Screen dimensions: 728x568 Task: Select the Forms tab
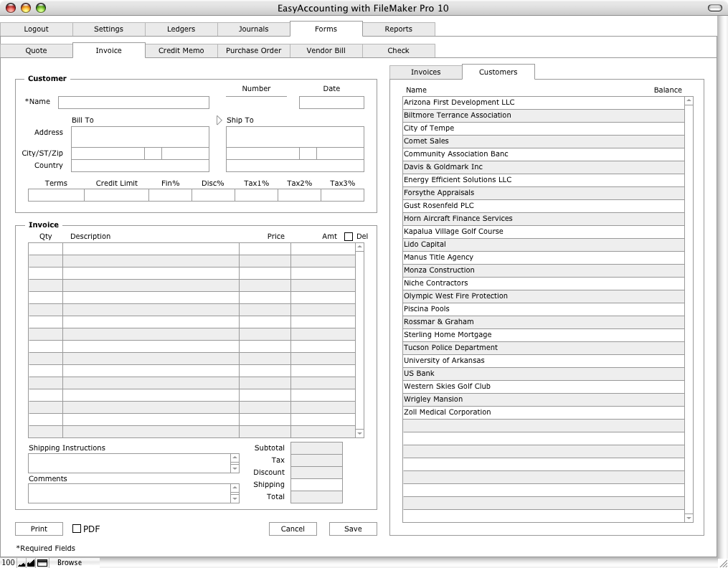pyautogui.click(x=326, y=29)
